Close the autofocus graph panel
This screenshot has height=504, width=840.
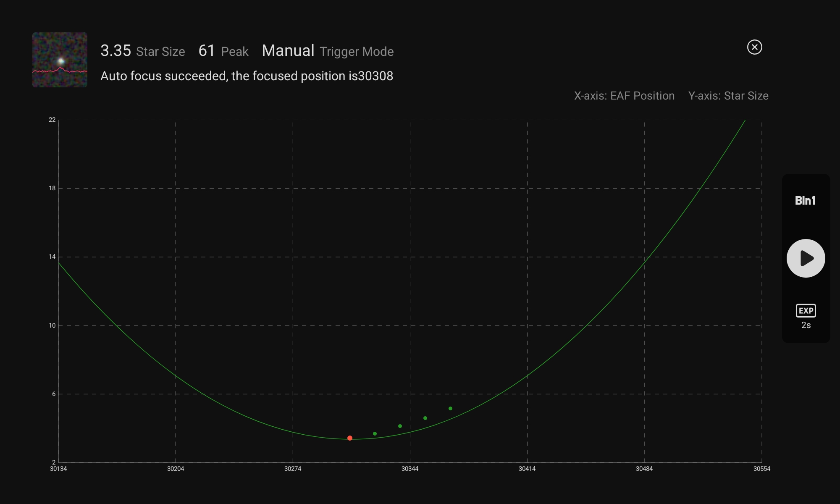point(754,47)
